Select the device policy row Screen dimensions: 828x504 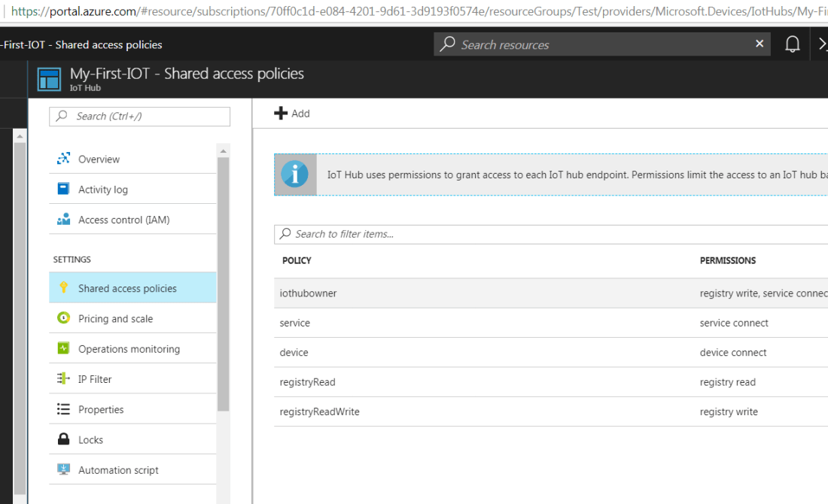point(294,352)
